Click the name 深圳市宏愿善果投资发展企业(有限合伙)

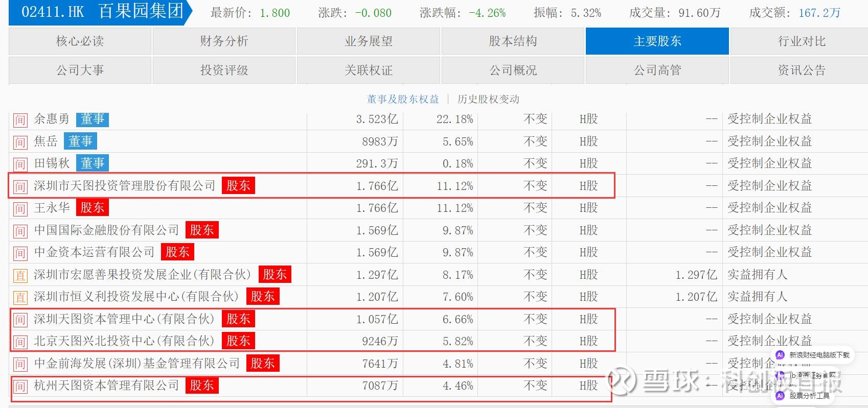click(143, 274)
